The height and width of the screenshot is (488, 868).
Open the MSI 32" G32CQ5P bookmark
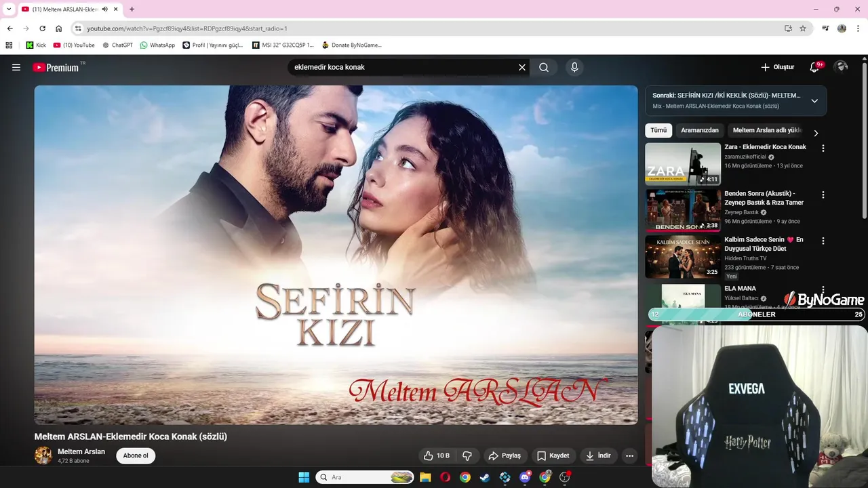point(283,45)
